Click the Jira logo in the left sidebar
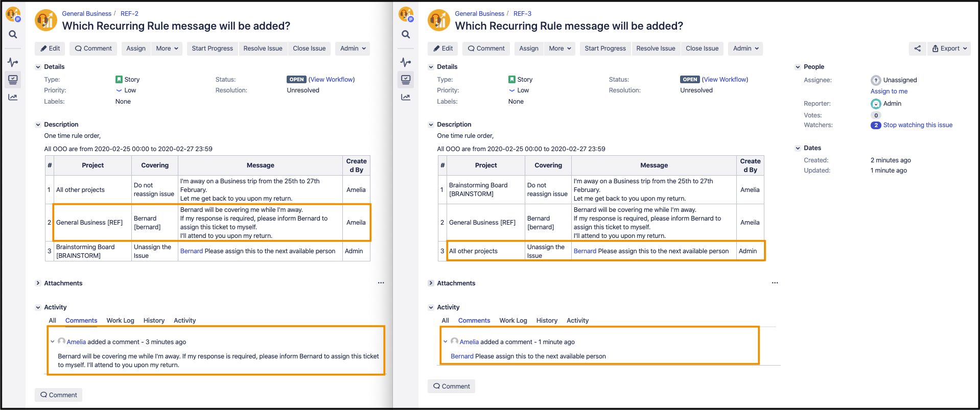The image size is (980, 410). coord(13,14)
